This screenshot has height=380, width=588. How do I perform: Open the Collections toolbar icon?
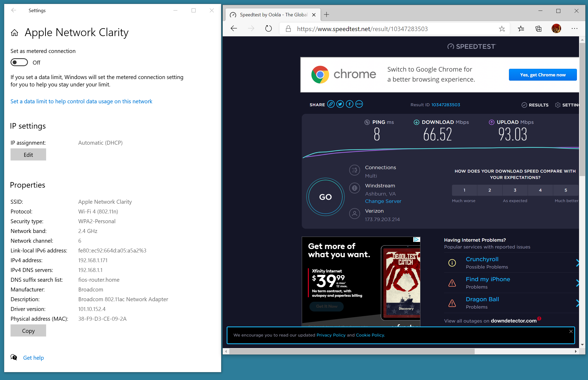coord(538,28)
